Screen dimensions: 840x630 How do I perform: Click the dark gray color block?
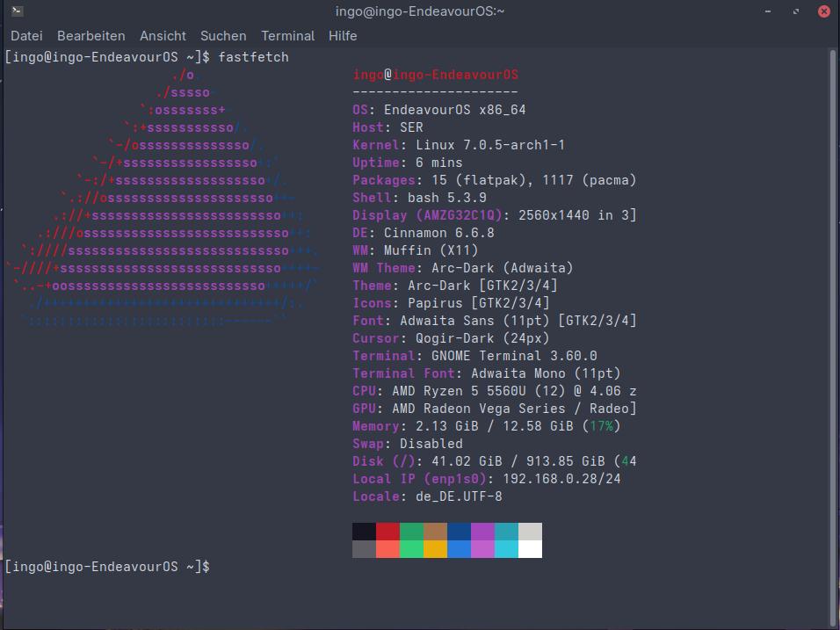[x=365, y=549]
